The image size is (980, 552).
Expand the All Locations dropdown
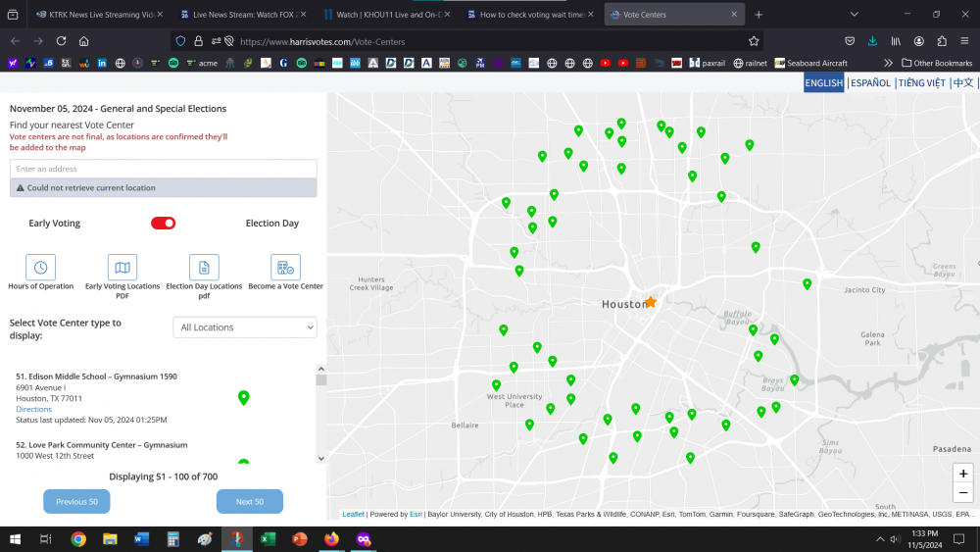(x=245, y=327)
